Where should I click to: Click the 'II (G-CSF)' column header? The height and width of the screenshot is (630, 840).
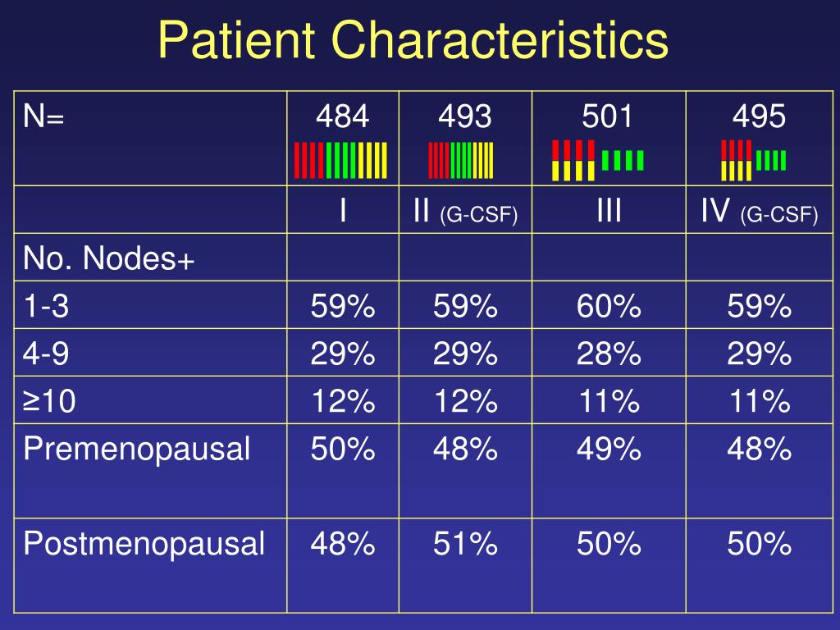pyautogui.click(x=465, y=211)
